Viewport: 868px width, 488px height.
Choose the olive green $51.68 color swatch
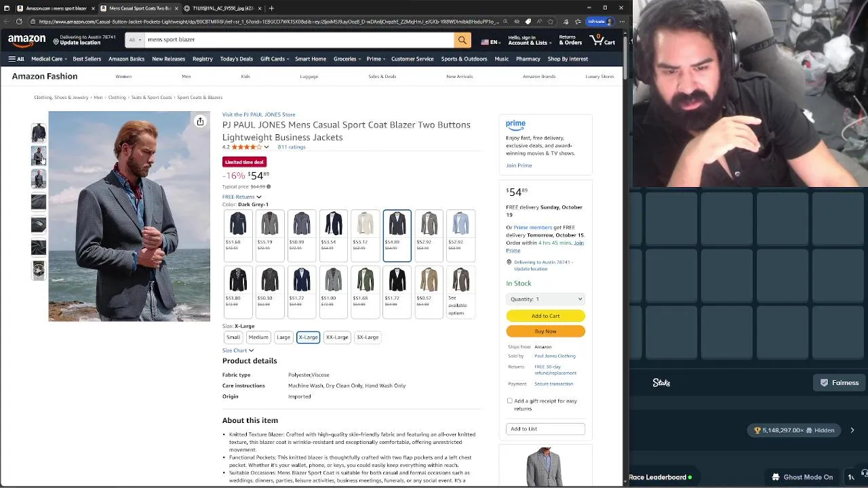tap(365, 291)
